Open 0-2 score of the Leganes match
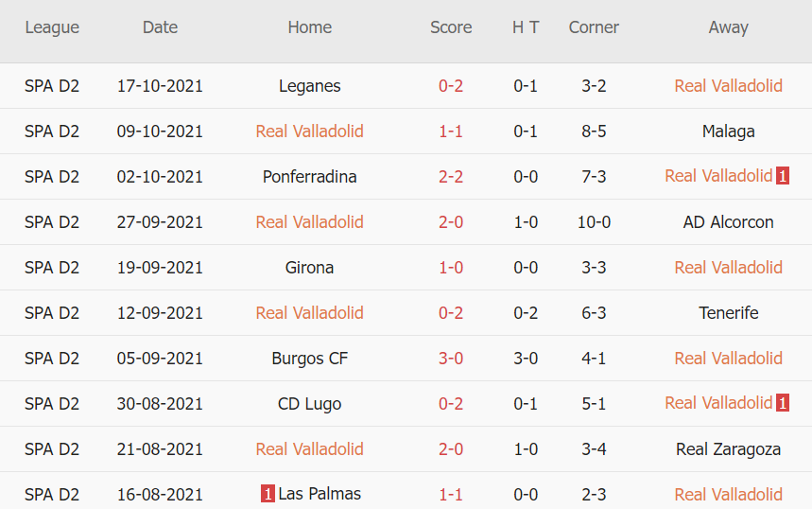The width and height of the screenshot is (812, 509). tap(451, 86)
